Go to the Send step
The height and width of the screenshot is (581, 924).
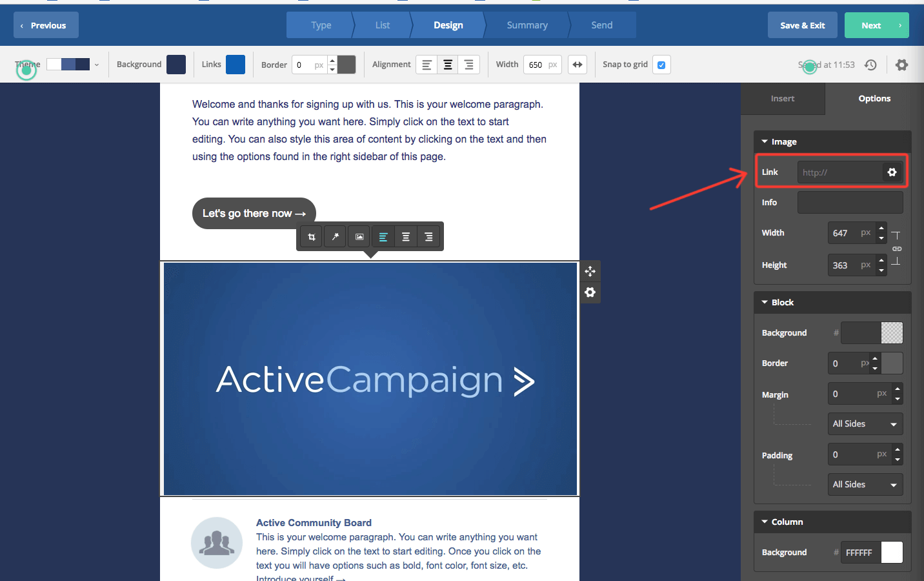pos(602,25)
